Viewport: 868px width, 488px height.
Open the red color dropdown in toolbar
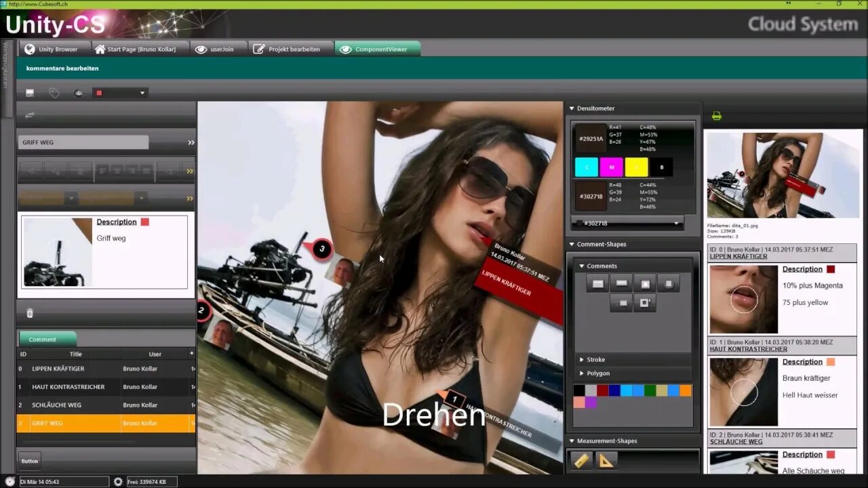[120, 93]
